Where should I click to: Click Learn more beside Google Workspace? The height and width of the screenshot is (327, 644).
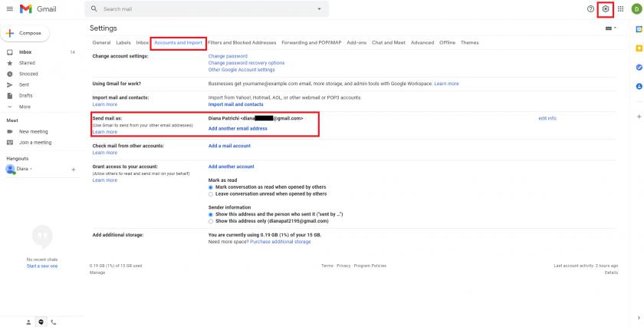446,84
